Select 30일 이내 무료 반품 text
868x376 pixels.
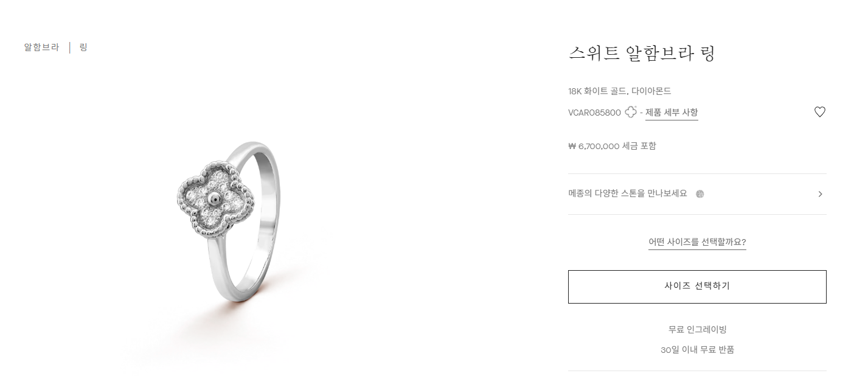click(x=697, y=350)
